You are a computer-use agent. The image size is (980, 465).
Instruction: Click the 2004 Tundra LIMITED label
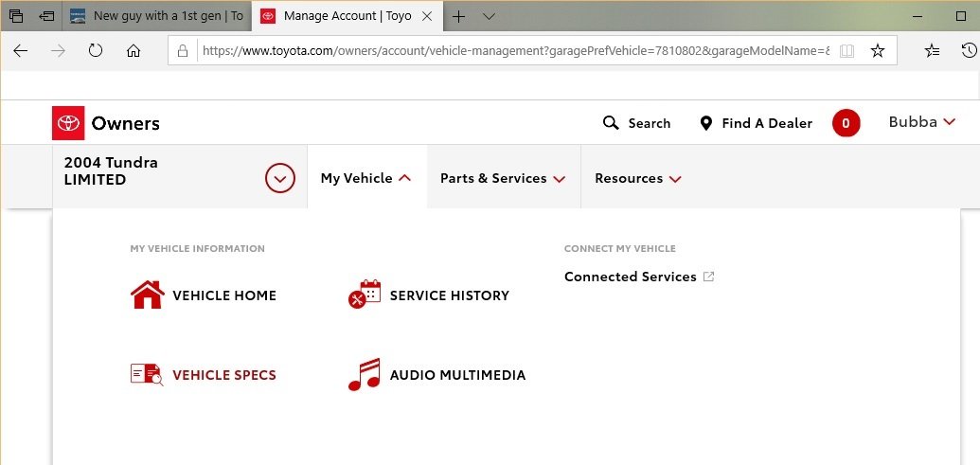(x=111, y=171)
